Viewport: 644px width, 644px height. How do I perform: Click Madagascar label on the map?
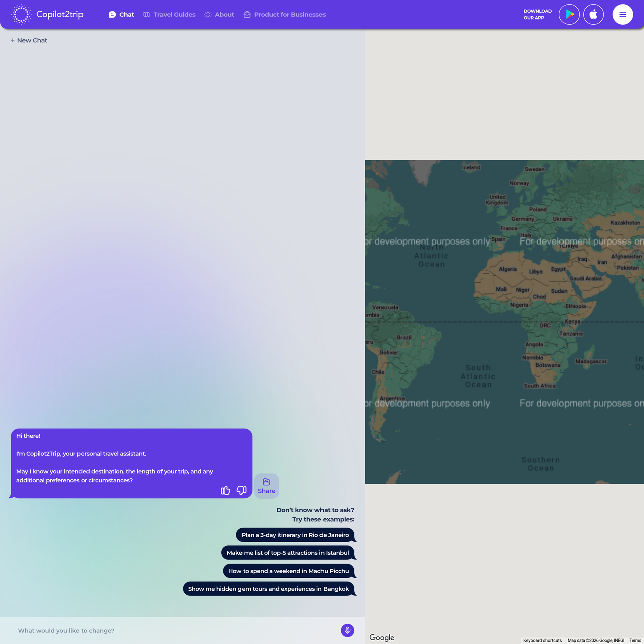(591, 361)
